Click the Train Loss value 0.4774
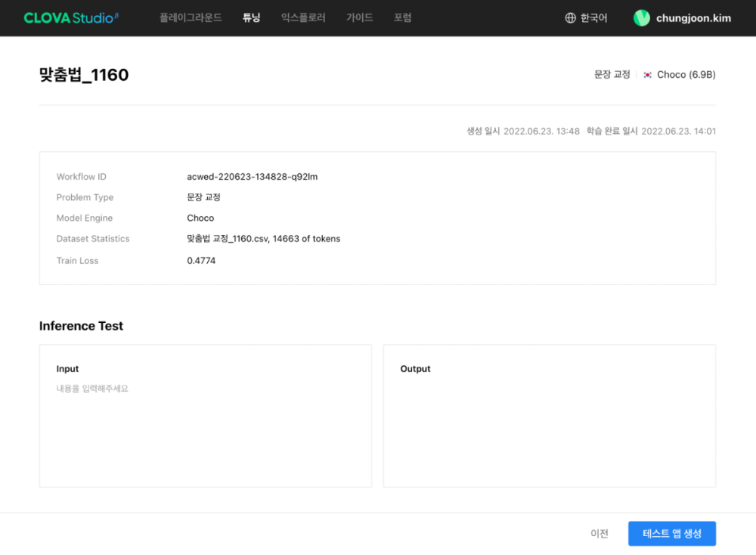This screenshot has height=555, width=756. point(201,261)
